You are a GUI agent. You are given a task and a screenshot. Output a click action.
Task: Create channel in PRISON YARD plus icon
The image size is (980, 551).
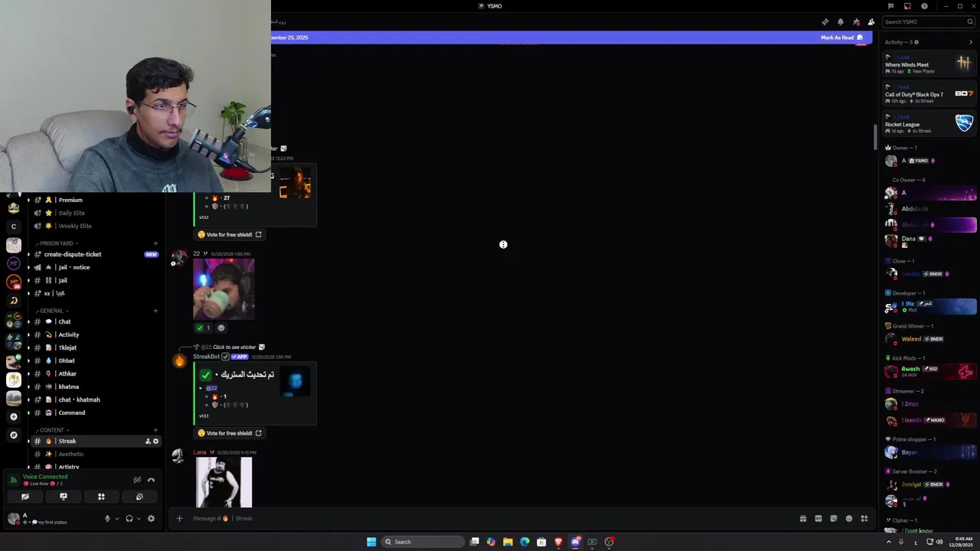[x=155, y=243]
